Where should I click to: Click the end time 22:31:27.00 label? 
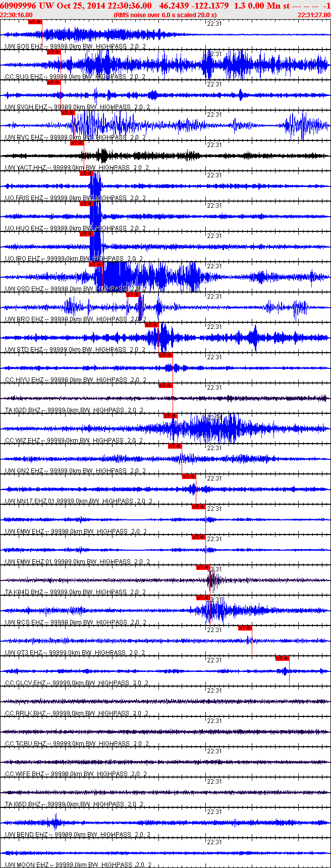coord(314,15)
